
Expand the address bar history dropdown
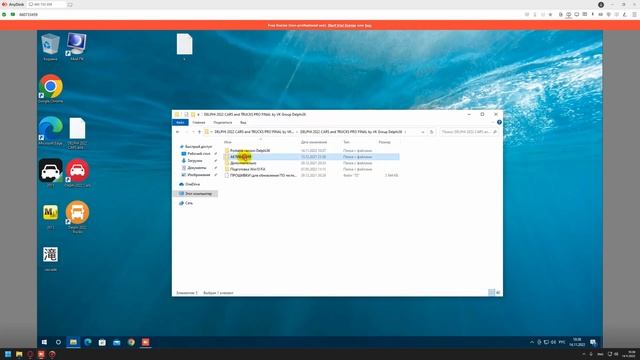422,132
